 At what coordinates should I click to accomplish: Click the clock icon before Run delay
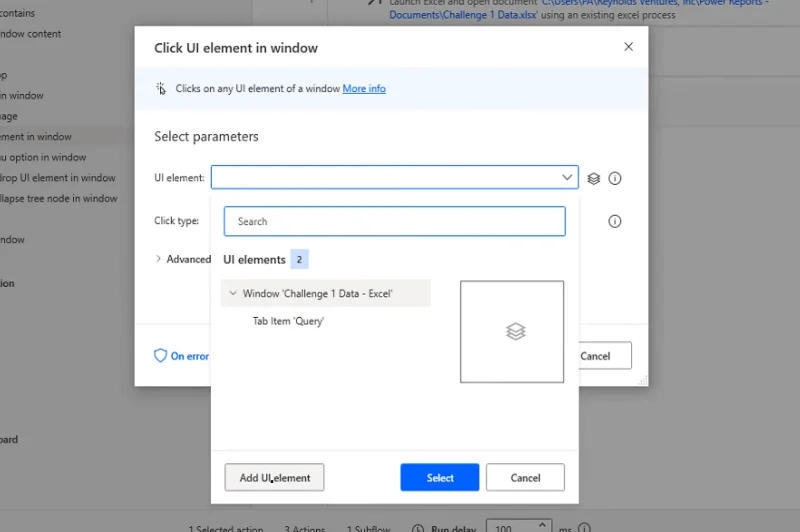click(417, 528)
